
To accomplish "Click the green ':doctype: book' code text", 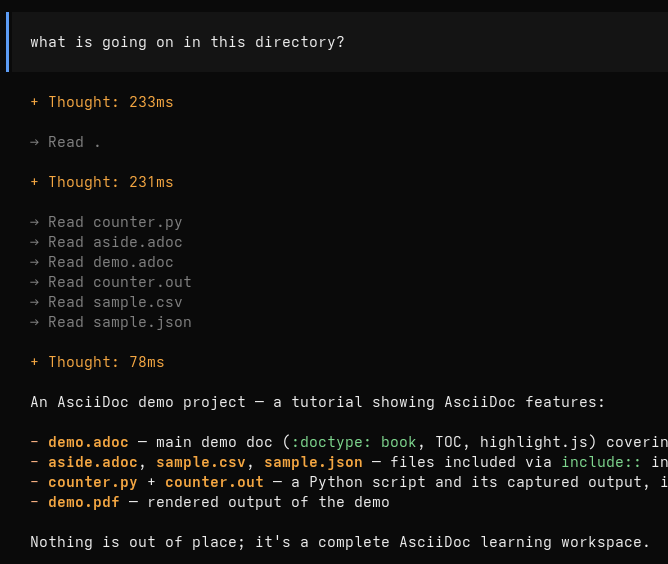I will (x=354, y=442).
